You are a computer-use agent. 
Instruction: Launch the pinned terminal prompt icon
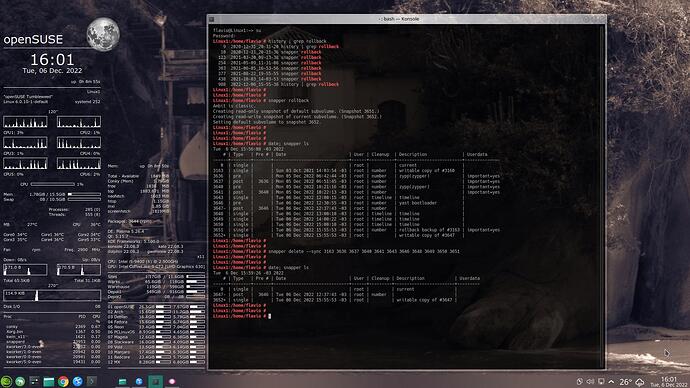click(x=92, y=381)
